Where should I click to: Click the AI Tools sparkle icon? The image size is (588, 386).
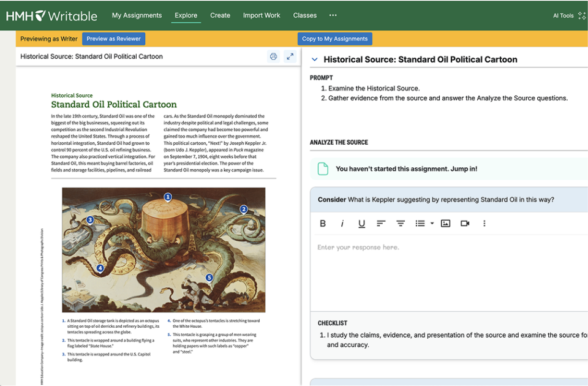tap(582, 15)
